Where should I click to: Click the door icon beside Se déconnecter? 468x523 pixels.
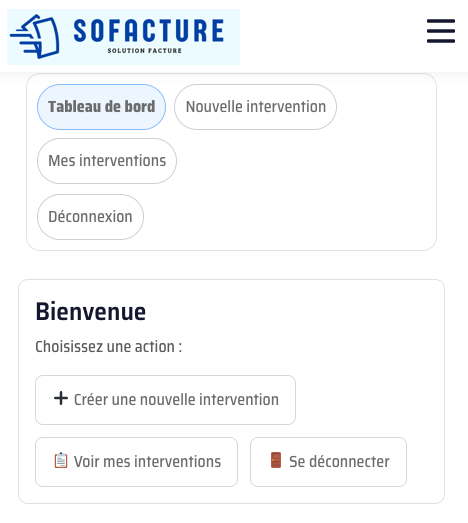276,460
